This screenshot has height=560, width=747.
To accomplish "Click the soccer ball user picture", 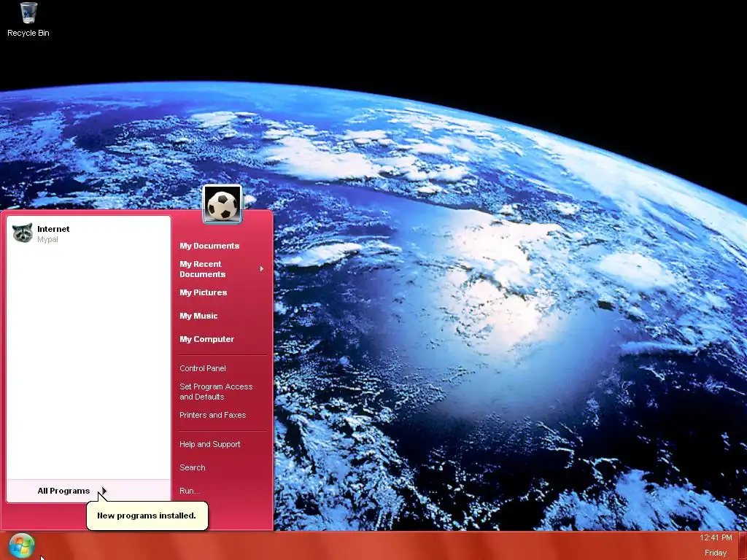I will (222, 204).
